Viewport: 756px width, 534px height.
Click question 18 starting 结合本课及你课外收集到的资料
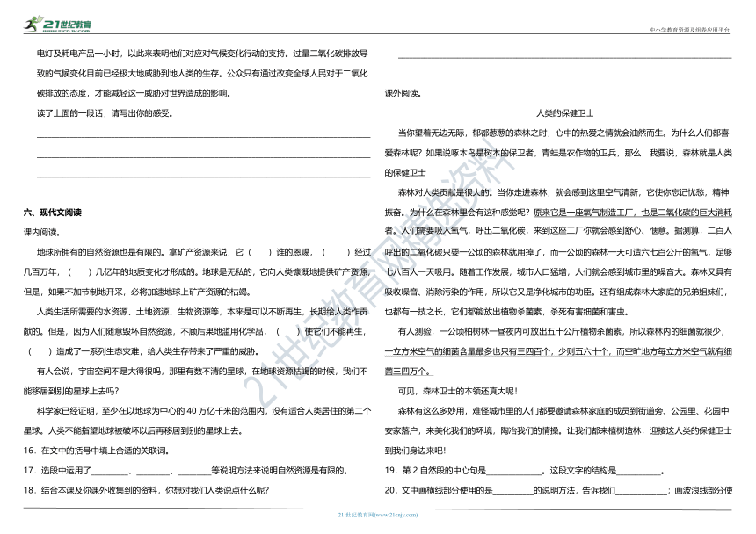coord(146,490)
